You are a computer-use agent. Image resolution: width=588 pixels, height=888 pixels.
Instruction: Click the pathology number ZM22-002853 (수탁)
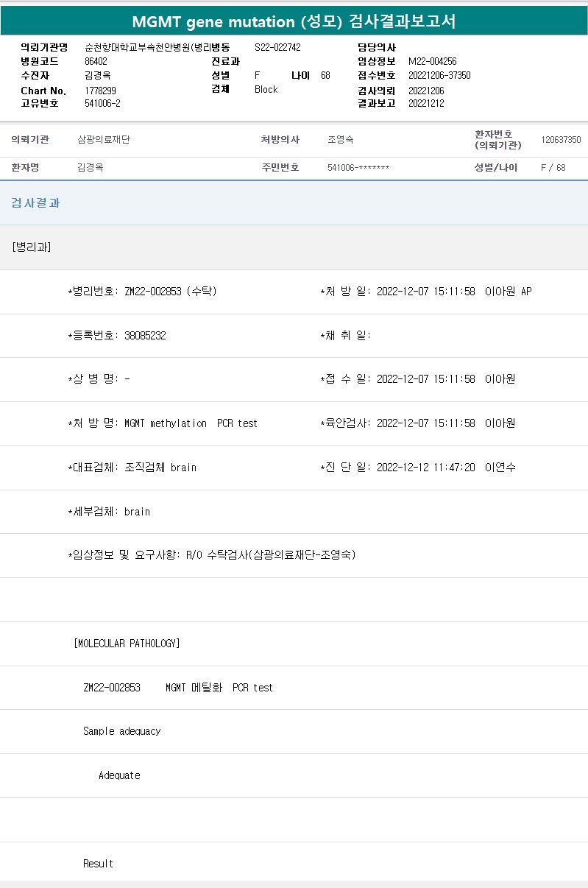170,292
